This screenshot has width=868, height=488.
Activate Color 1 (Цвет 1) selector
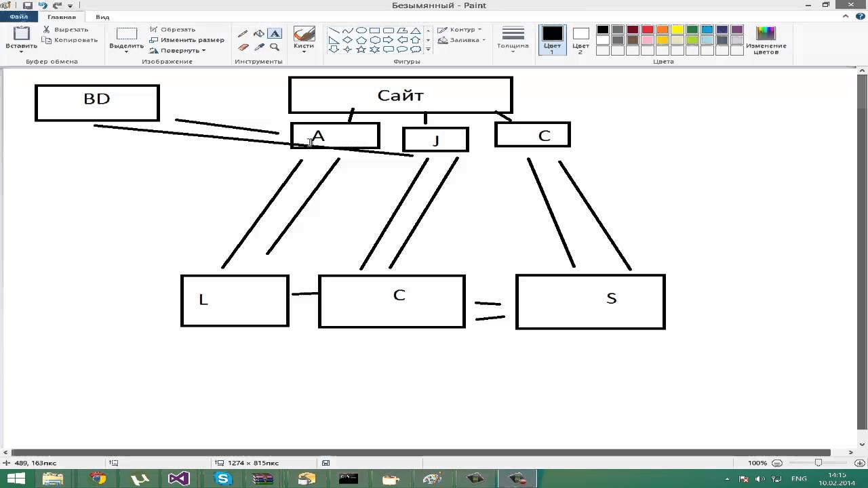coord(552,40)
